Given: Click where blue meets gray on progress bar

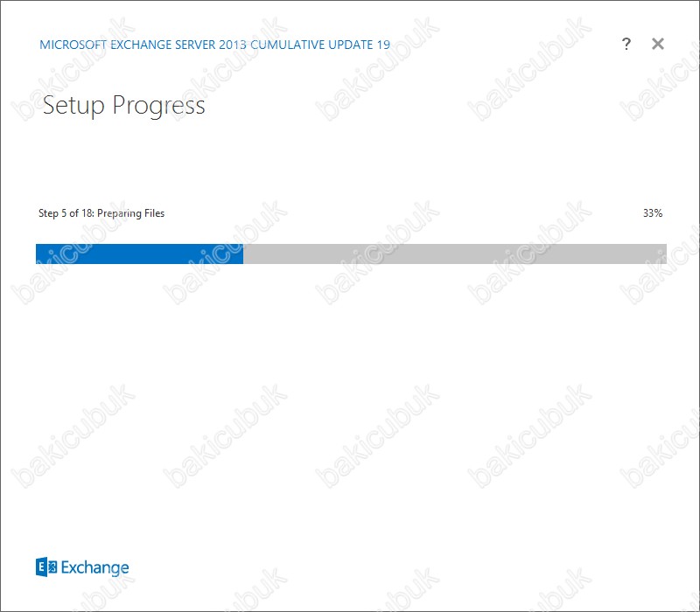Looking at the screenshot, I should click(x=243, y=254).
